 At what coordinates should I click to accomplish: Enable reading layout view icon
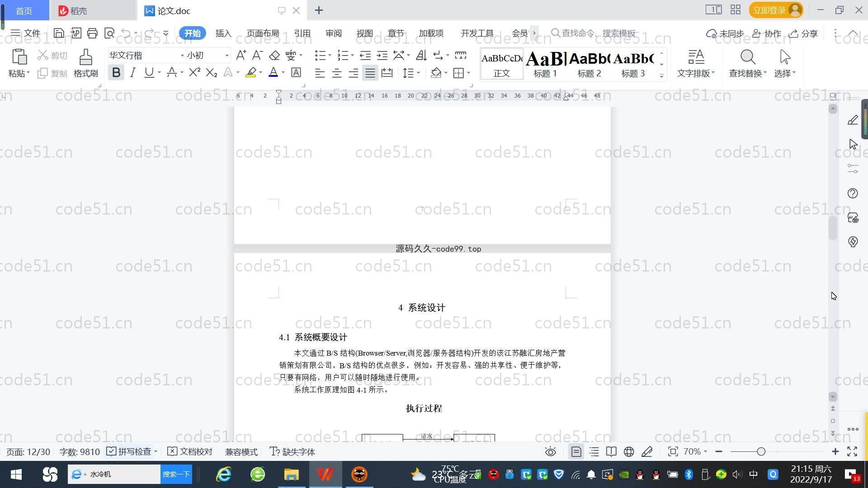pyautogui.click(x=611, y=452)
